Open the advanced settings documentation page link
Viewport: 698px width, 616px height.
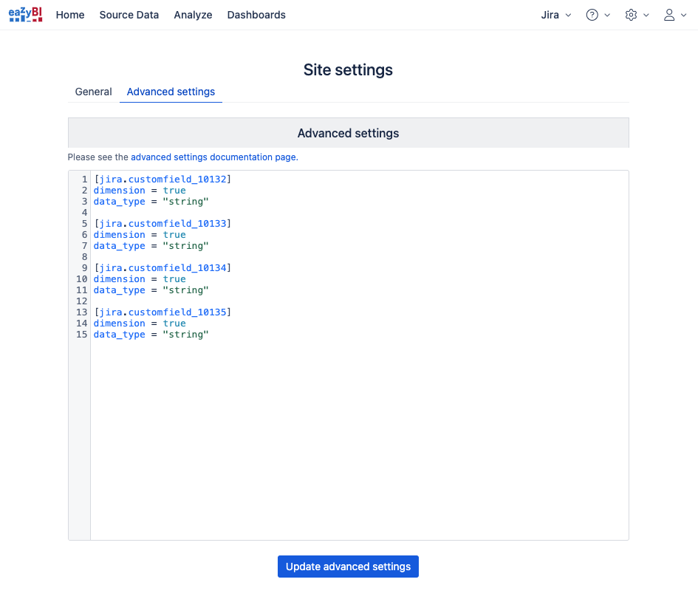[x=213, y=157]
